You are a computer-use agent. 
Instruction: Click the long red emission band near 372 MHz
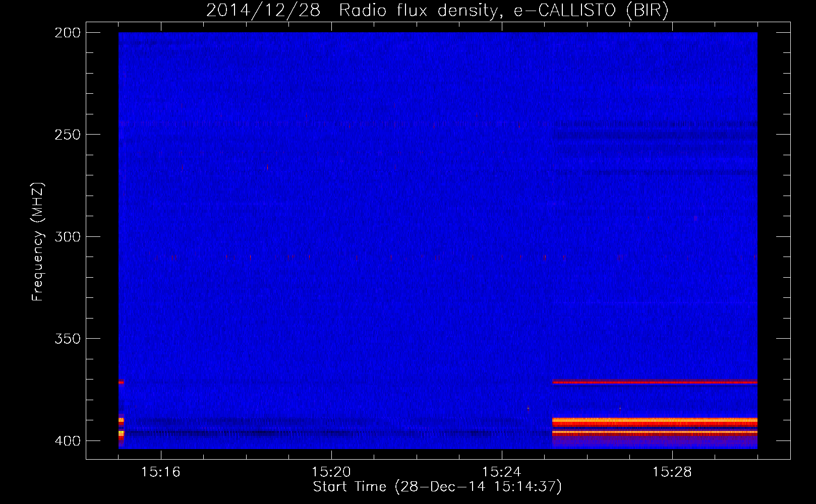(655, 382)
